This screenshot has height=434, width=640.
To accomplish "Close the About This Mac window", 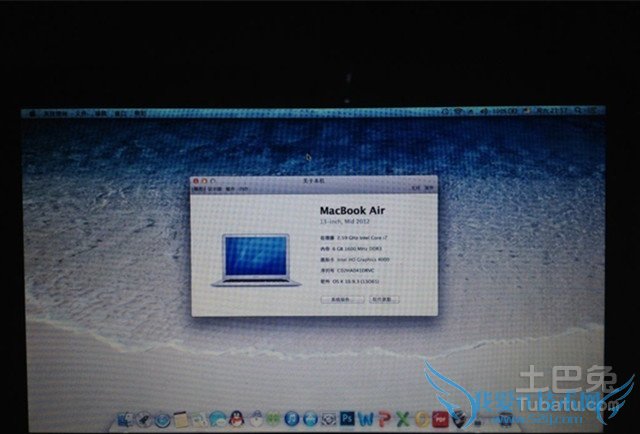I will pos(196,181).
